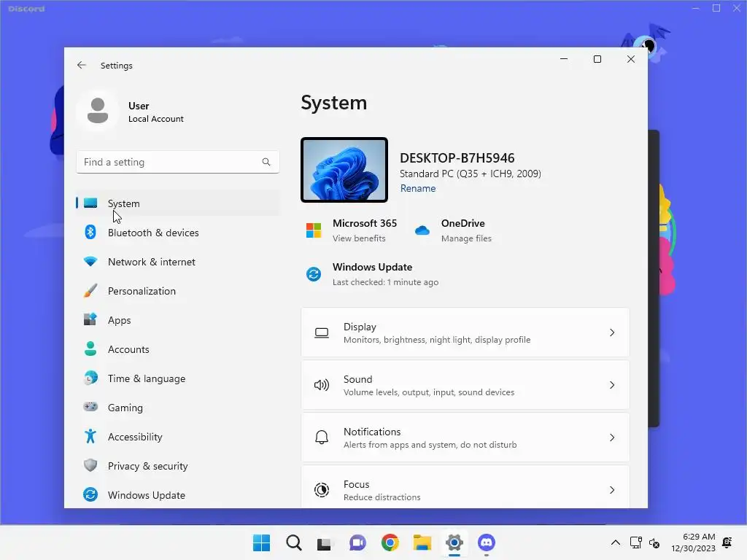Open notification center bell on taskbar

click(x=727, y=542)
